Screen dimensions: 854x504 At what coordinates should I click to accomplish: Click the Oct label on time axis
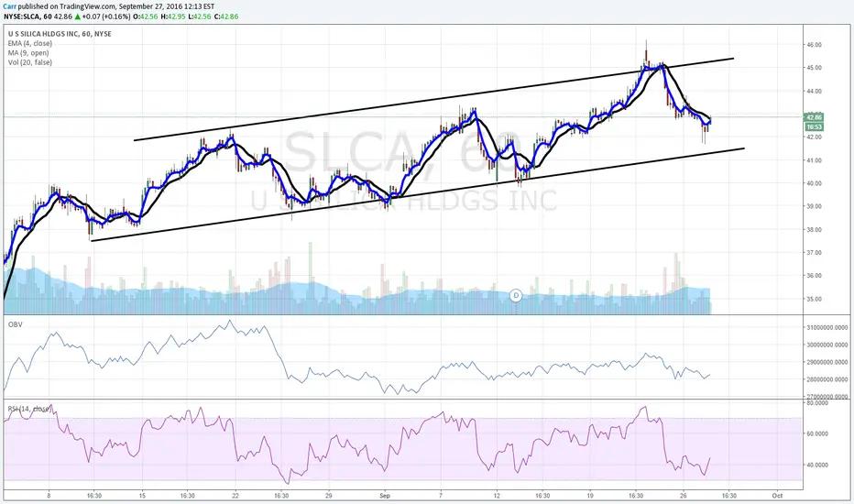tap(777, 496)
